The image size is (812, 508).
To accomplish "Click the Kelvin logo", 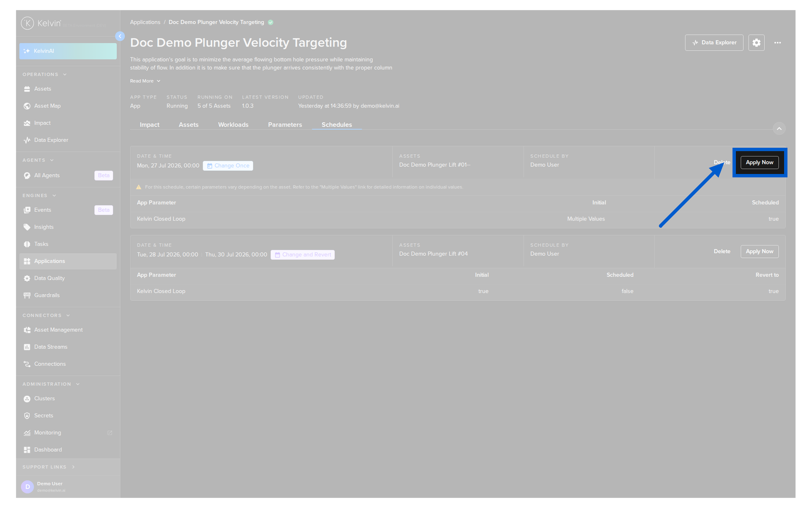I will pos(41,23).
